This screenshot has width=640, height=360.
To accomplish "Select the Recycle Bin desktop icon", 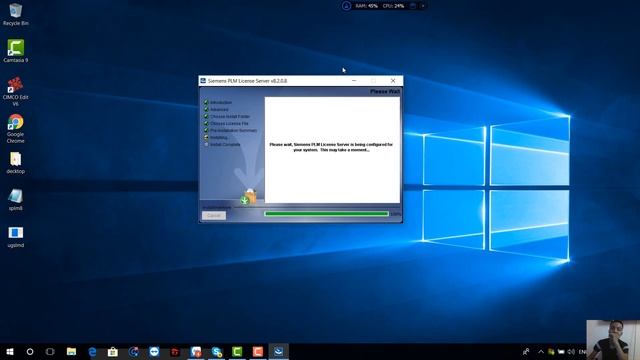I will tap(16, 14).
